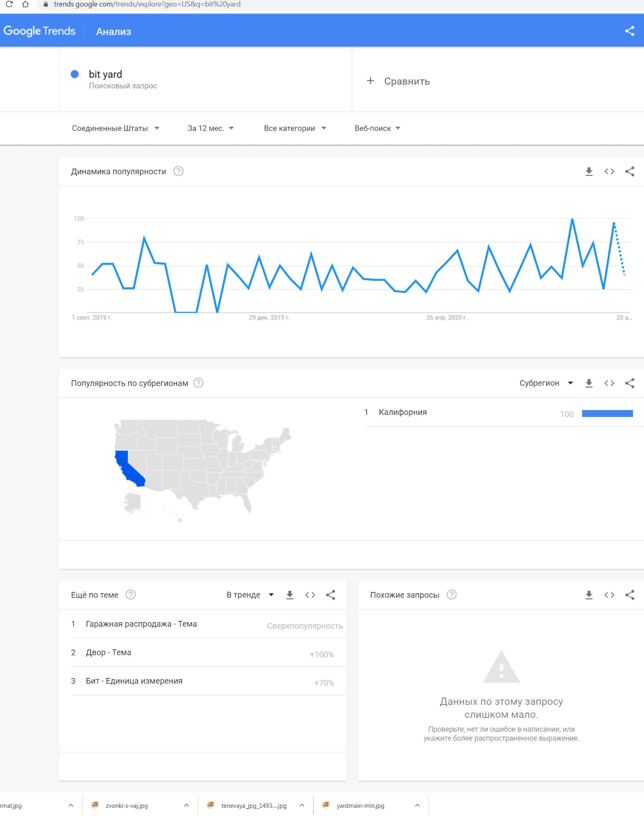Viewport: 644px width, 816px height.
Task: Change the Веб-поиск search type dropdown
Action: click(377, 128)
